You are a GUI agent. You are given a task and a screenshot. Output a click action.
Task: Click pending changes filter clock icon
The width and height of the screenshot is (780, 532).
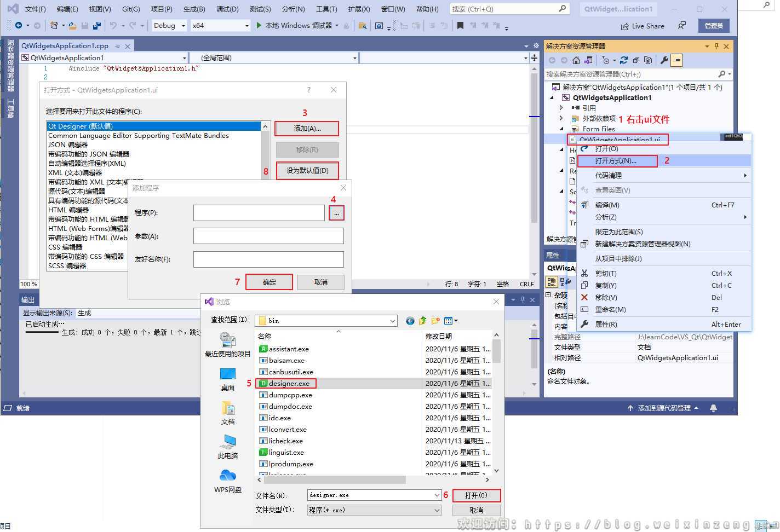(x=606, y=60)
